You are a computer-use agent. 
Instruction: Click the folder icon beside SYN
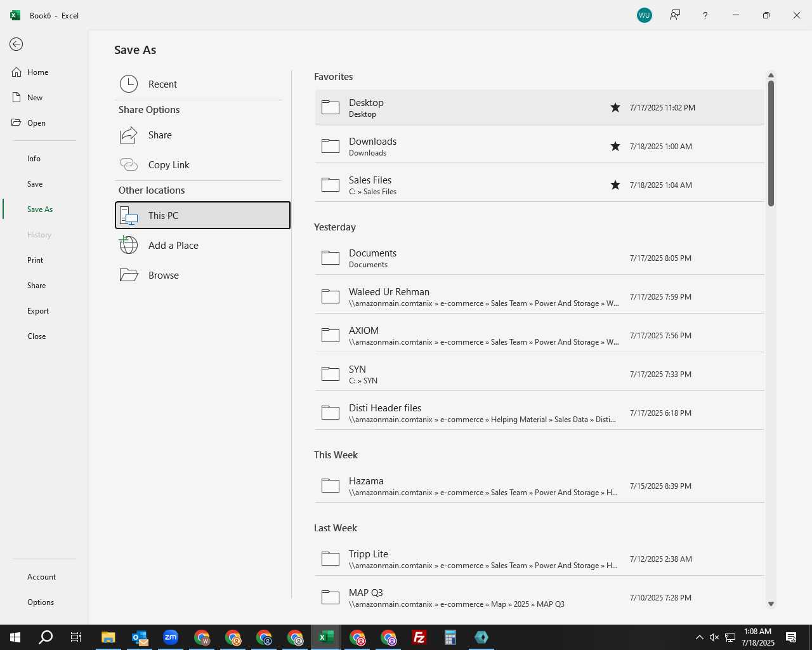pyautogui.click(x=331, y=374)
